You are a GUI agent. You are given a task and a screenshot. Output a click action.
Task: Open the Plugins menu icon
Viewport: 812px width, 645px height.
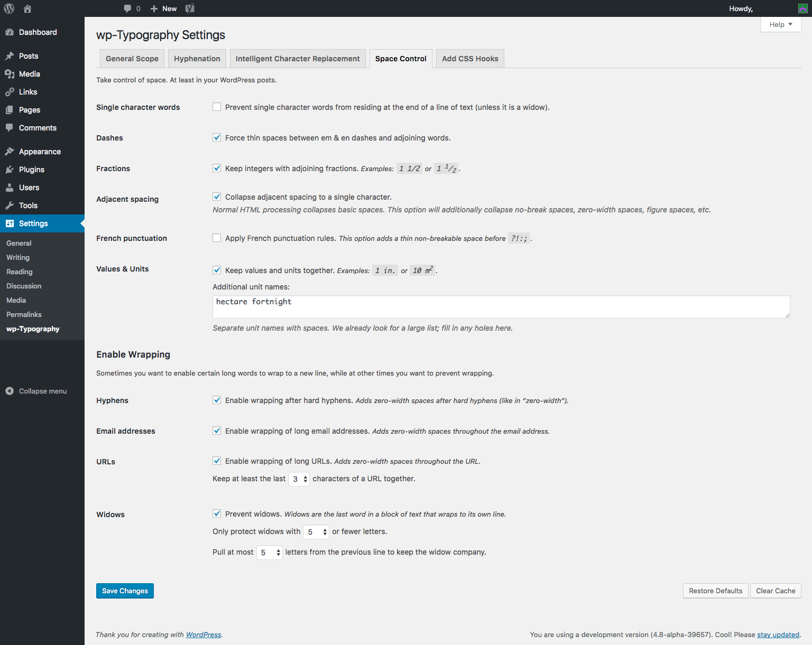tap(10, 170)
